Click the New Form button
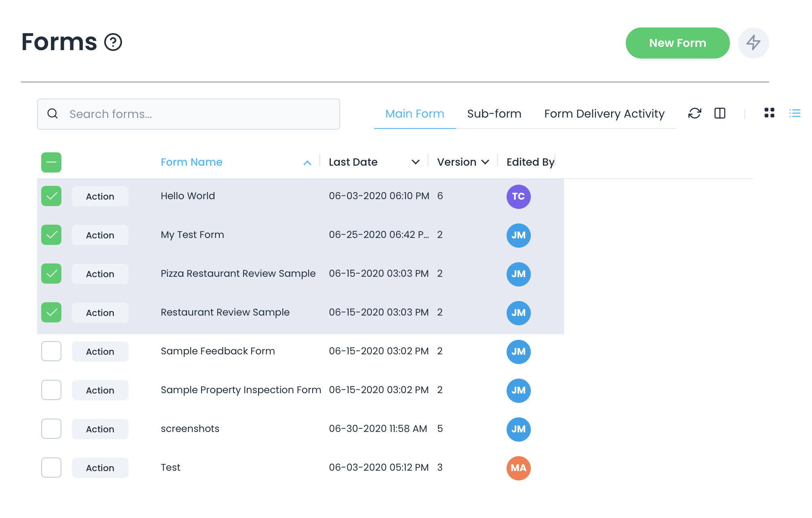The image size is (812, 518). [677, 43]
